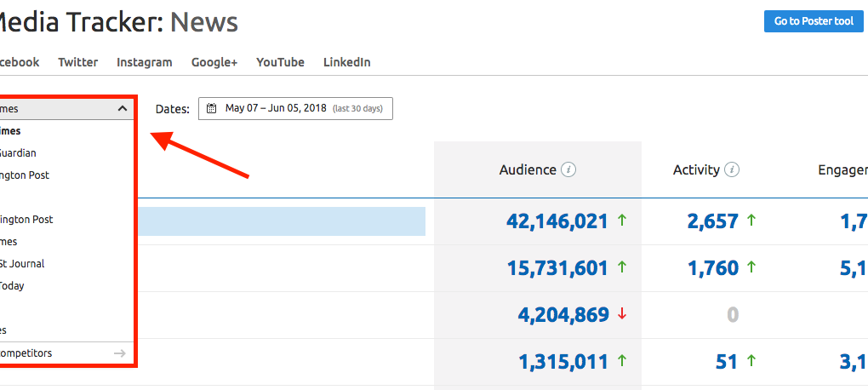Go to the YouTube tab

(280, 62)
